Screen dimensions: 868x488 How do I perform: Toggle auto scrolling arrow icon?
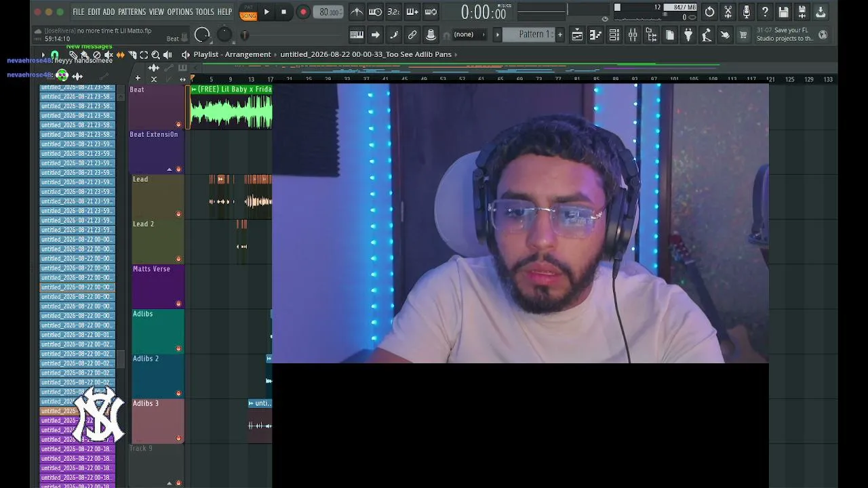(375, 35)
